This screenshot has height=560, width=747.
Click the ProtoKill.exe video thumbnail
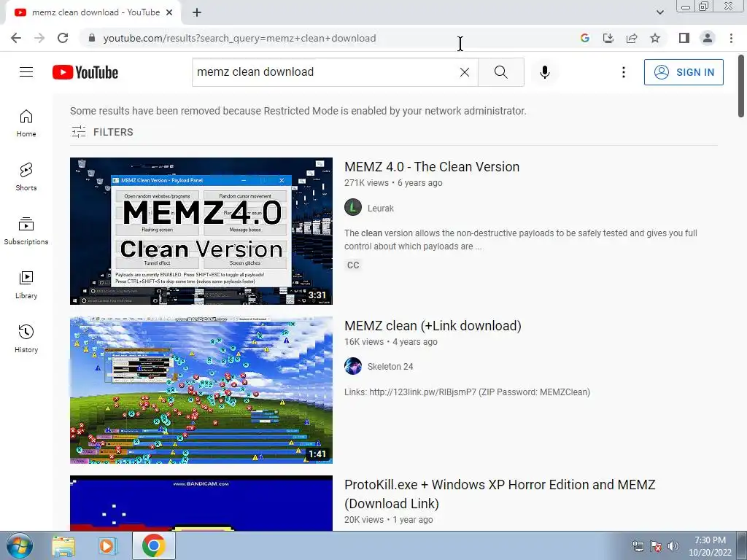[x=201, y=503]
